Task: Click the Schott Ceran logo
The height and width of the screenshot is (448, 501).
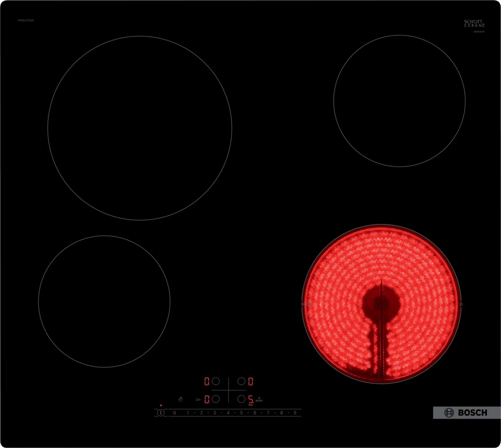Action: coord(474,23)
